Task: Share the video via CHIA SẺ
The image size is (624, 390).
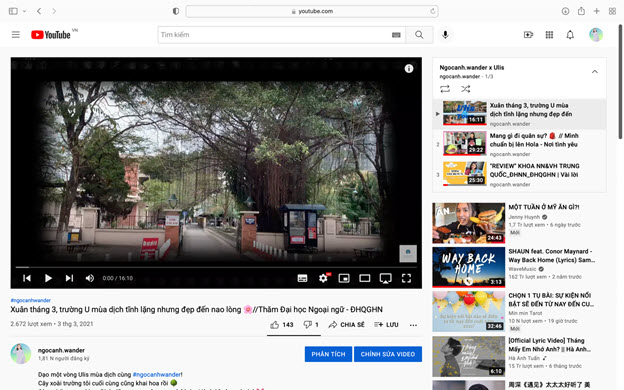Action: (x=346, y=325)
